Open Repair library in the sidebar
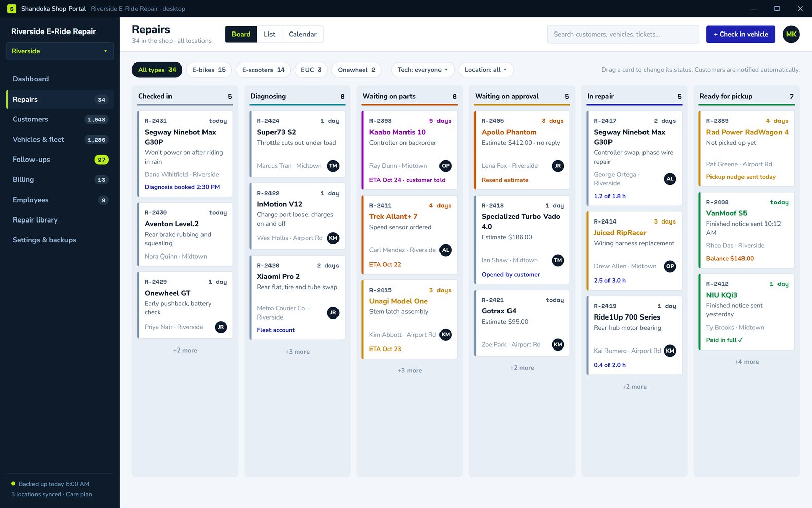The height and width of the screenshot is (508, 812). coord(60,220)
